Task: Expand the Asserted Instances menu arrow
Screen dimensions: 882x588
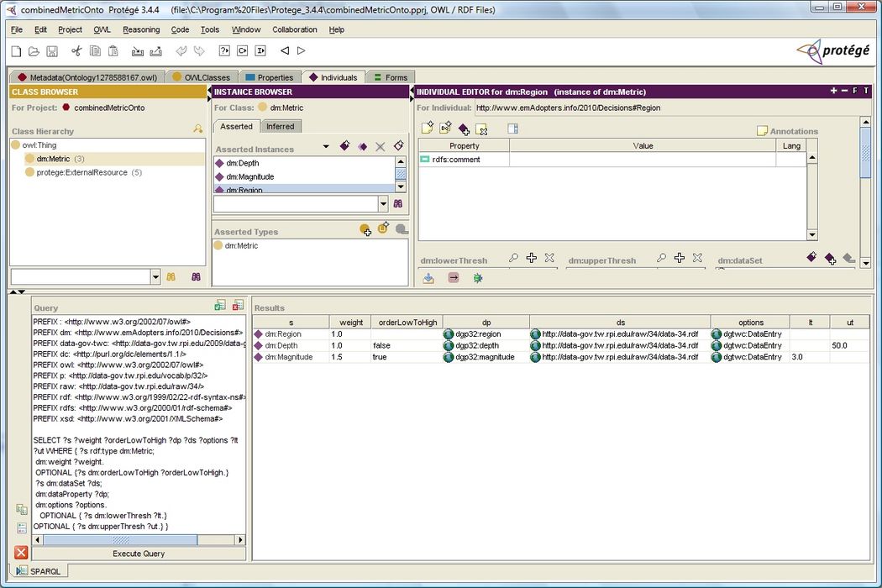Action: click(x=326, y=147)
